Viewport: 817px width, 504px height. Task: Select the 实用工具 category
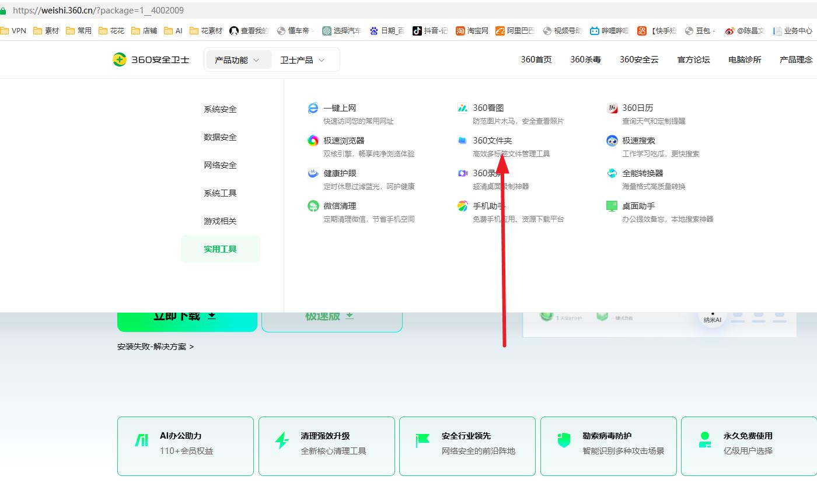(x=220, y=249)
